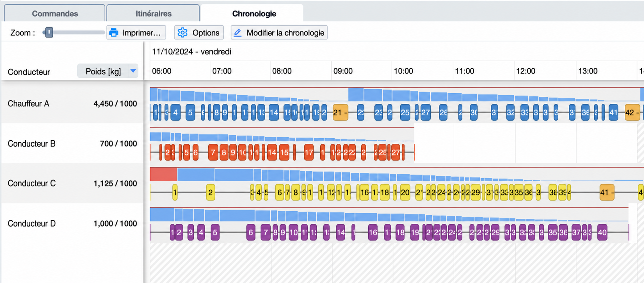Select Conducteur D purple stop 16
Image resolution: width=644 pixels, height=283 pixels.
(373, 232)
